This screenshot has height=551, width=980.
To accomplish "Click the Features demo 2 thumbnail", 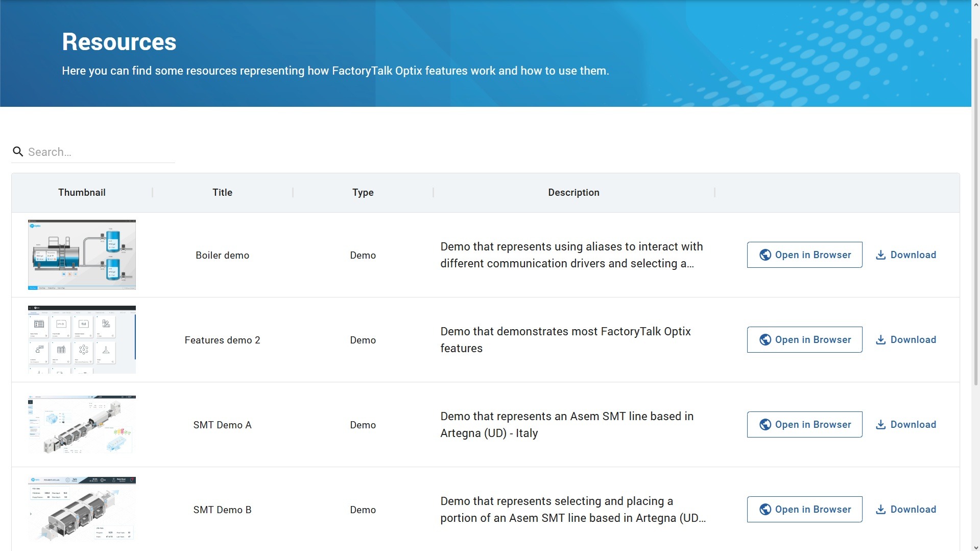I will (x=82, y=339).
